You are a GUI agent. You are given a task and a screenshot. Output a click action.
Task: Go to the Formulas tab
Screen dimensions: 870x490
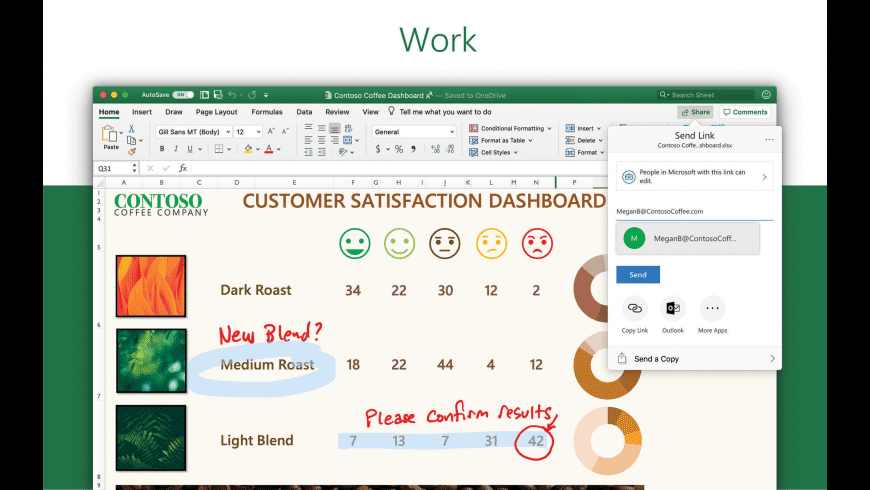point(267,112)
